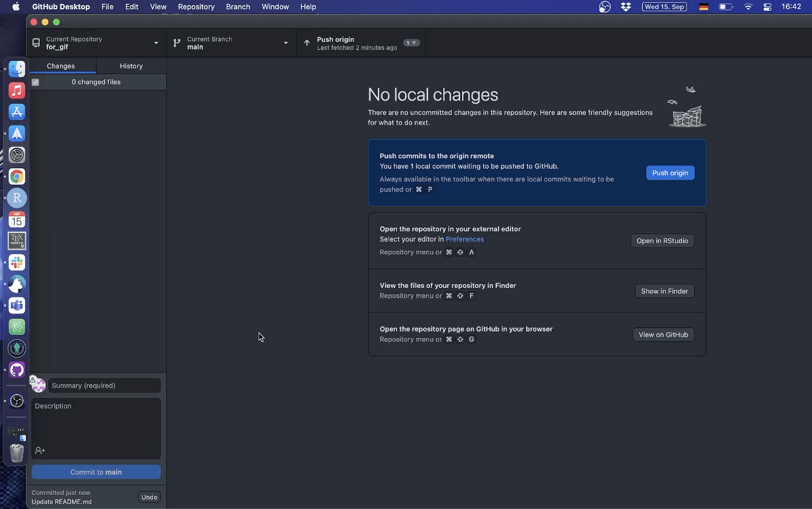Screen dimensions: 812x509
Task: Switch to the History tab
Action: click(131, 66)
